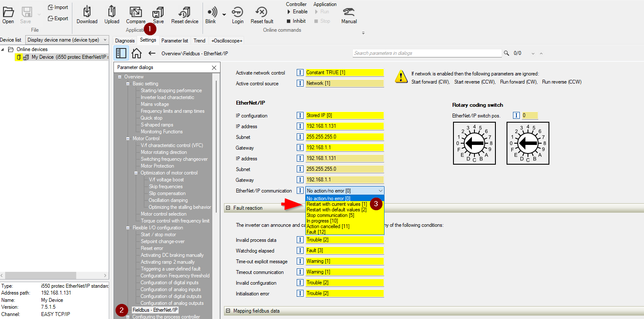644x319 pixels.
Task: Collapse the Basic setting tree node
Action: point(128,84)
